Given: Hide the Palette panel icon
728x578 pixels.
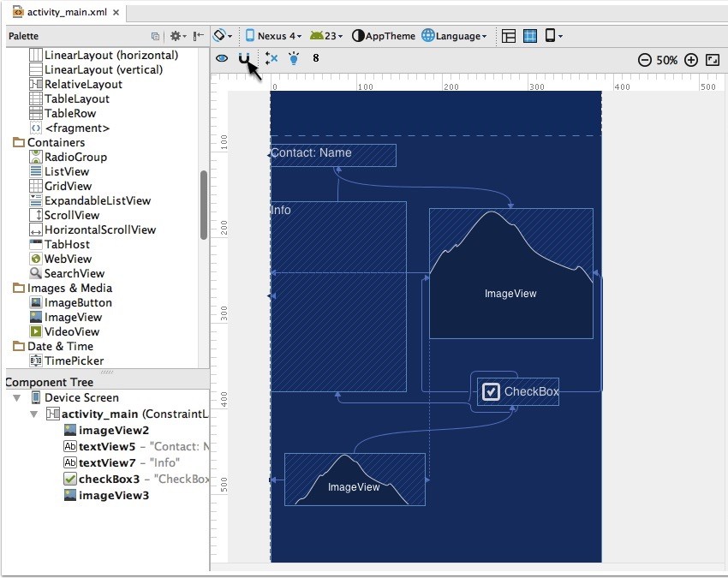Looking at the screenshot, I should click(198, 36).
